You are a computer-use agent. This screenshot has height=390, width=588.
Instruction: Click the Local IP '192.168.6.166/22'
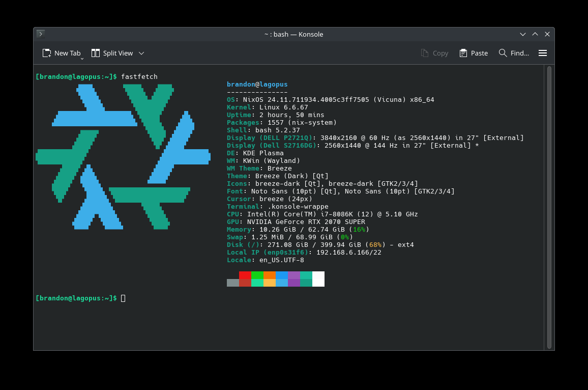point(349,253)
